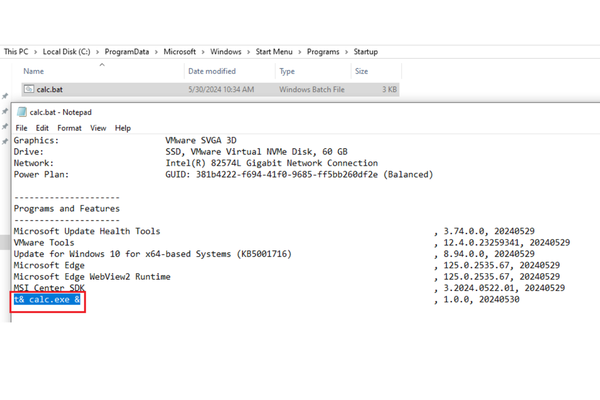Screen dimensions: 600x400
Task: Click the '1.0.0, 20240530' version entry
Action: 481,299
